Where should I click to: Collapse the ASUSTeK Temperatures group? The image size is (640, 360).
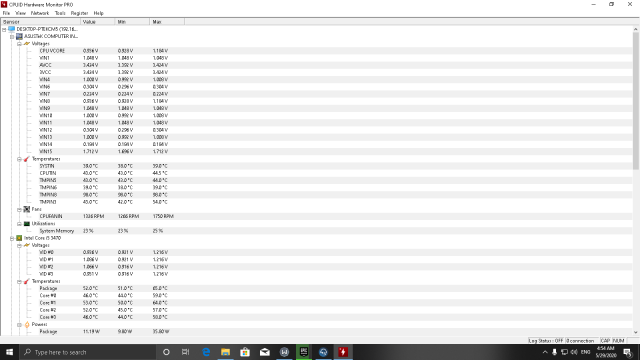[x=19, y=159]
